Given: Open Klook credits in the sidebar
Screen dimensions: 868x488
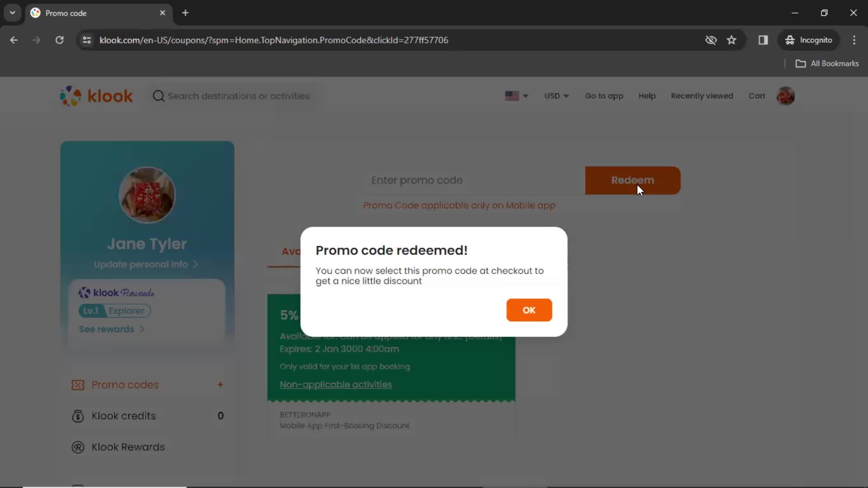Looking at the screenshot, I should pos(147,416).
